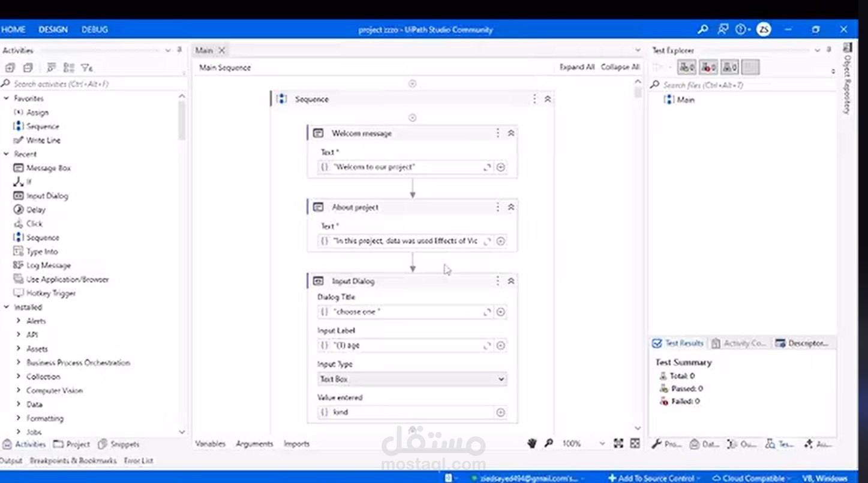The height and width of the screenshot is (483, 868).
Task: Open the Arguments panel
Action: 254,443
